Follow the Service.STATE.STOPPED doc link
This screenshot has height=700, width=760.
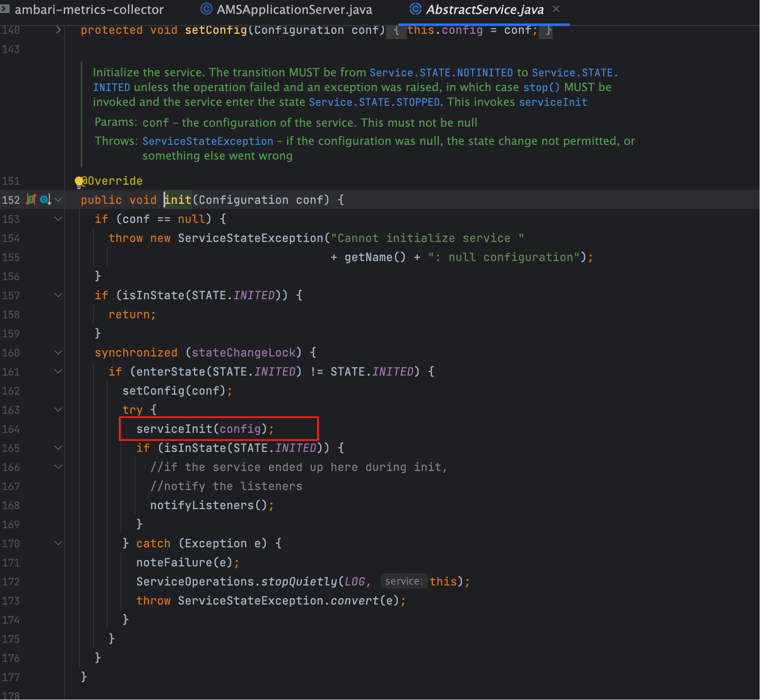[374, 102]
